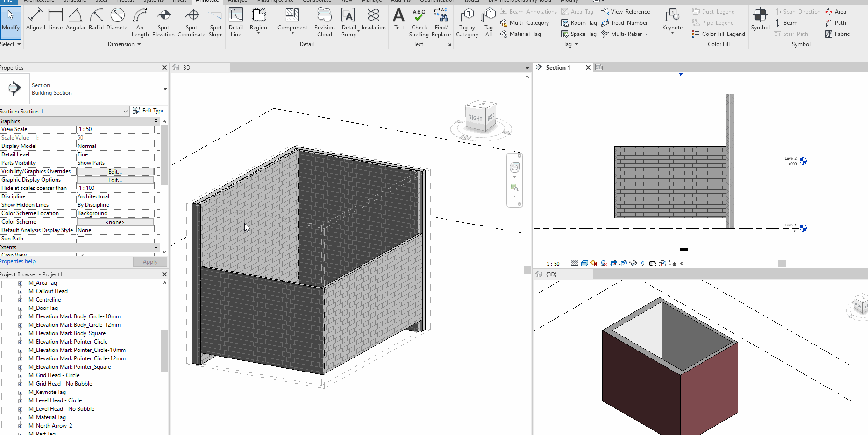Open the 3D view tab

[x=186, y=68]
